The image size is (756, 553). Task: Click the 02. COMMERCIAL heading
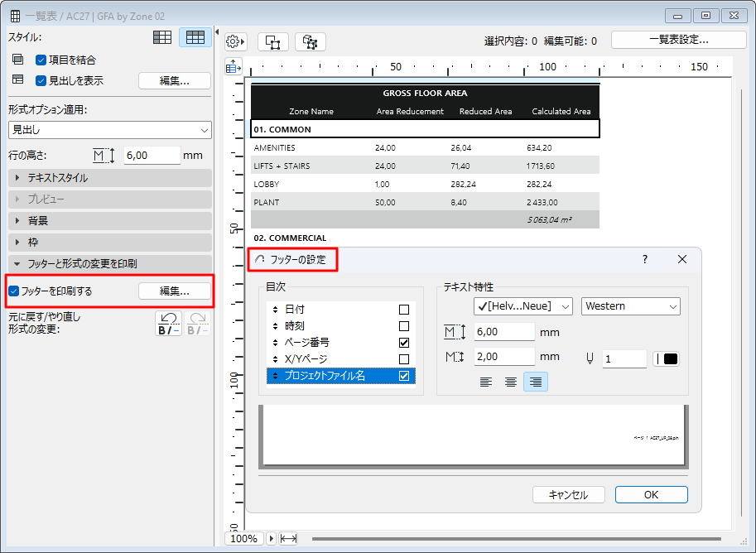290,238
